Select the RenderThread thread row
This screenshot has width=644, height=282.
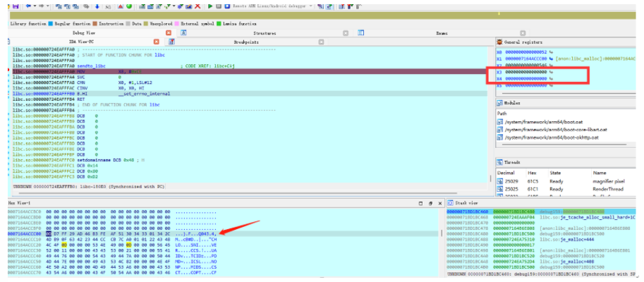[566, 189]
